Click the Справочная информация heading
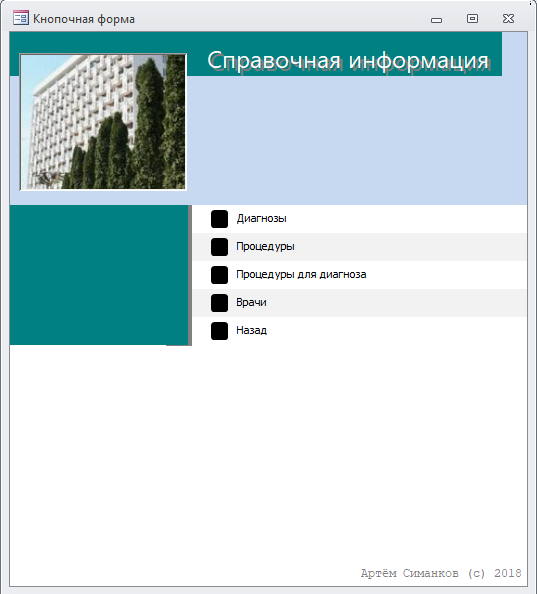The image size is (537, 594). [348, 61]
